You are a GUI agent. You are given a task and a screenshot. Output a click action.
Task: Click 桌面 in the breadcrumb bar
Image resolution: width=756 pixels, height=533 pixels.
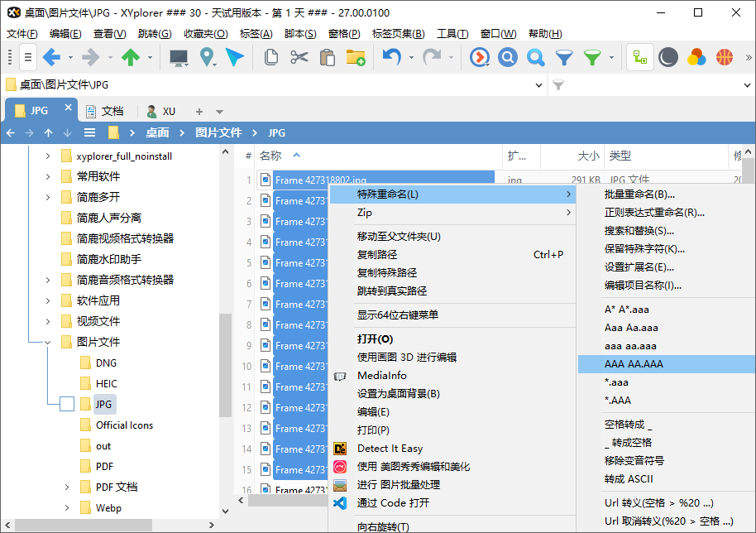(x=157, y=132)
